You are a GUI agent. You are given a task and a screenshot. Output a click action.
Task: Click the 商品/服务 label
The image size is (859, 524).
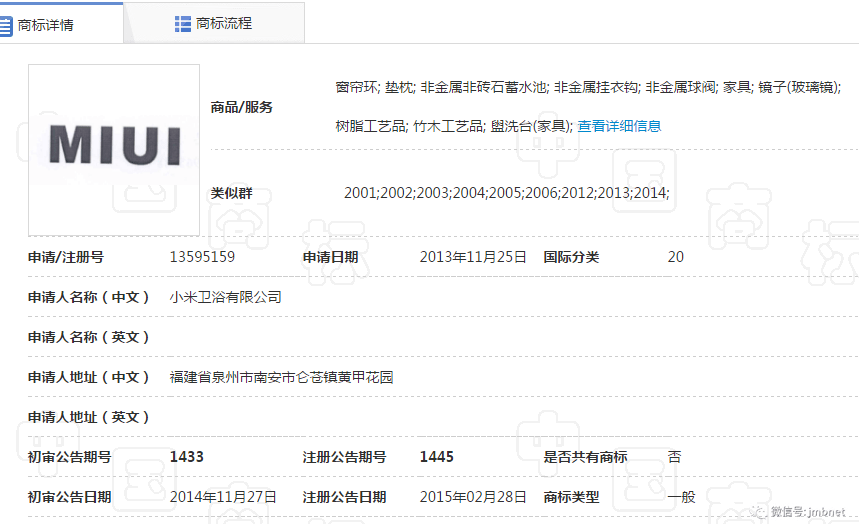click(x=242, y=107)
